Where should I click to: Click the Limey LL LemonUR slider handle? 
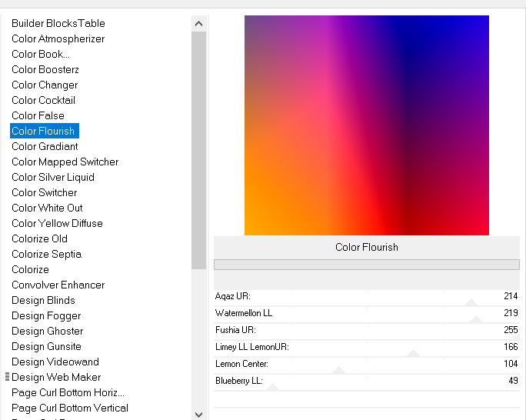point(413,353)
